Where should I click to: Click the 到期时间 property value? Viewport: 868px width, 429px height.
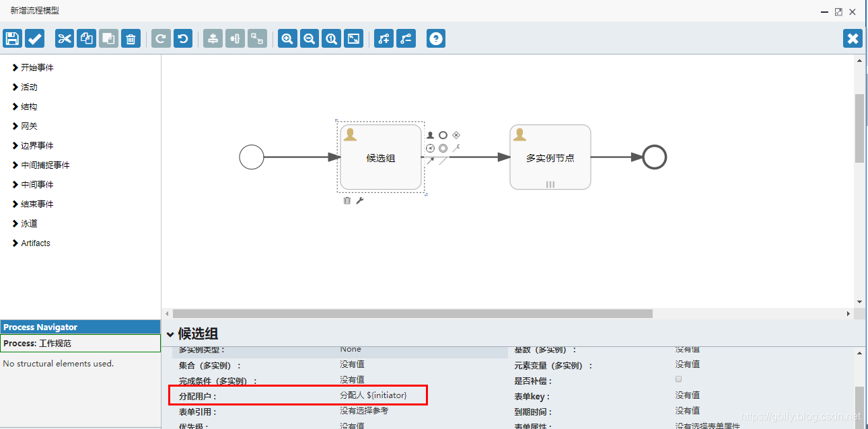pos(688,410)
